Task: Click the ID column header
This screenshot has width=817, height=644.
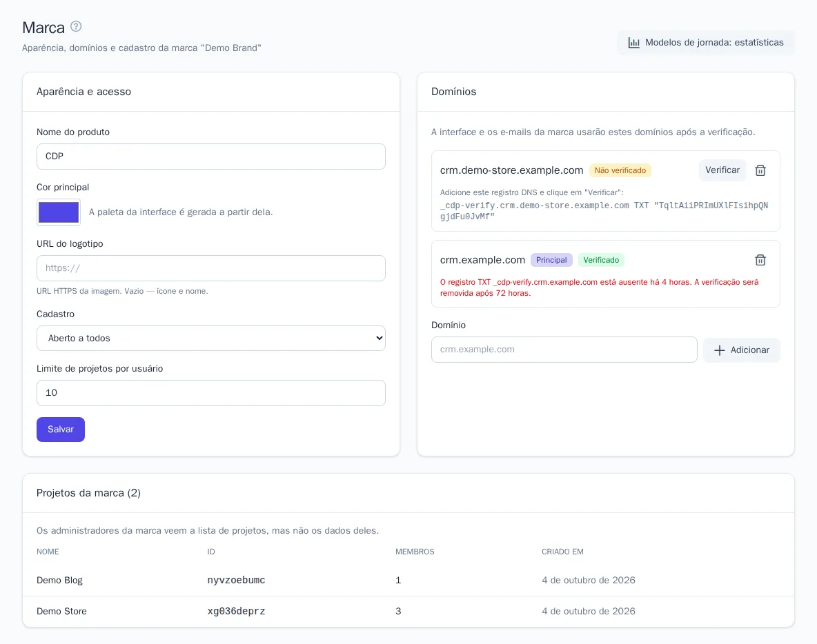Action: coord(211,552)
